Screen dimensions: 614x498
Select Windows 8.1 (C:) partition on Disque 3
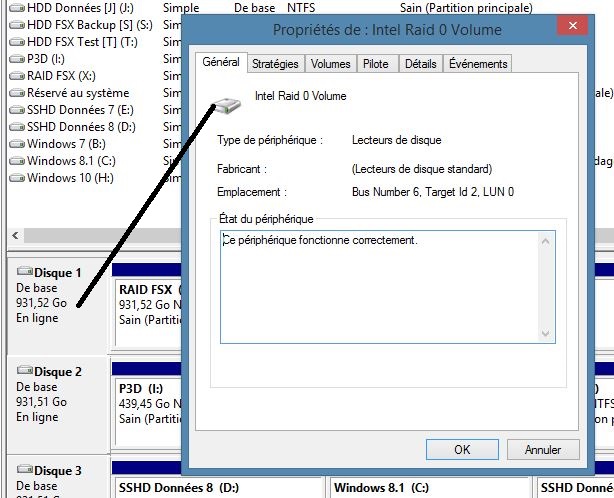pyautogui.click(x=430, y=487)
